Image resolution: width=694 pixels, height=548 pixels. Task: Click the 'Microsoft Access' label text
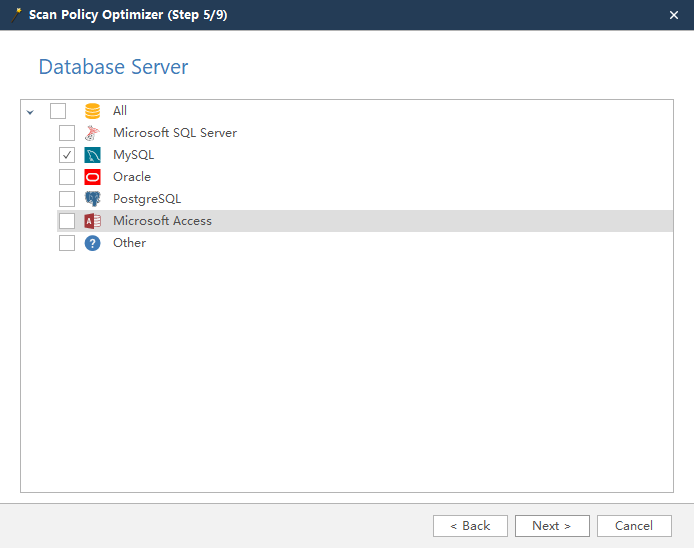click(162, 221)
